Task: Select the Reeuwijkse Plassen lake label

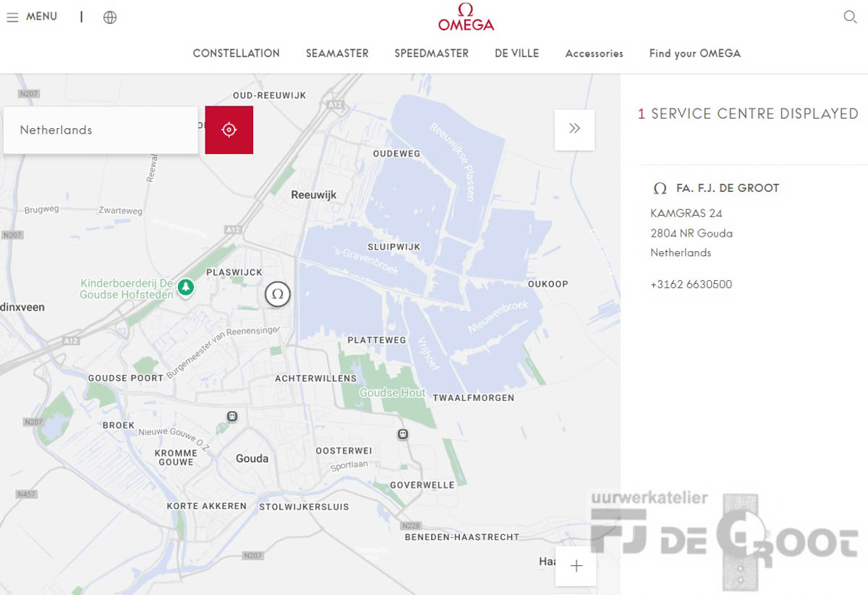Action: coord(452,162)
